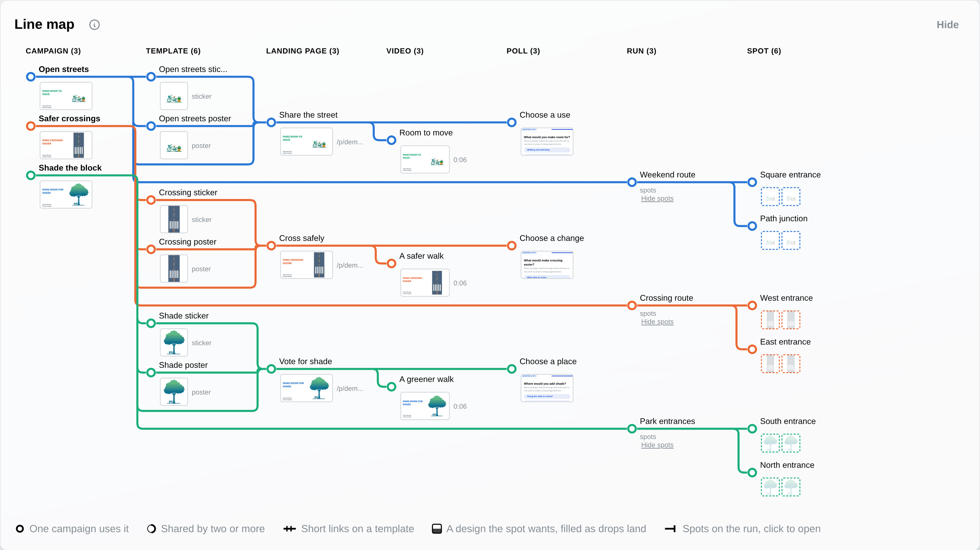Click the 'Open streets stic...' template label
This screenshot has height=550, width=980.
(193, 69)
